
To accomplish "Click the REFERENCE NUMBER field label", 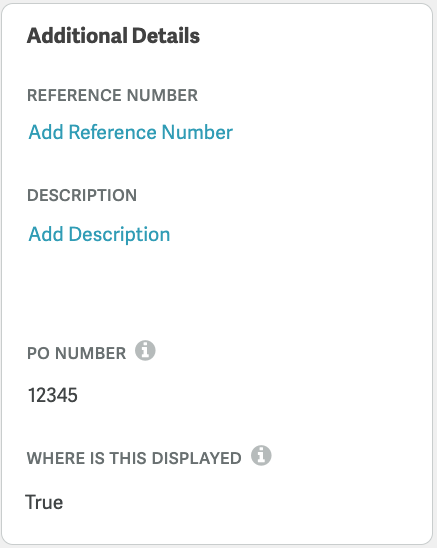I will coord(113,95).
